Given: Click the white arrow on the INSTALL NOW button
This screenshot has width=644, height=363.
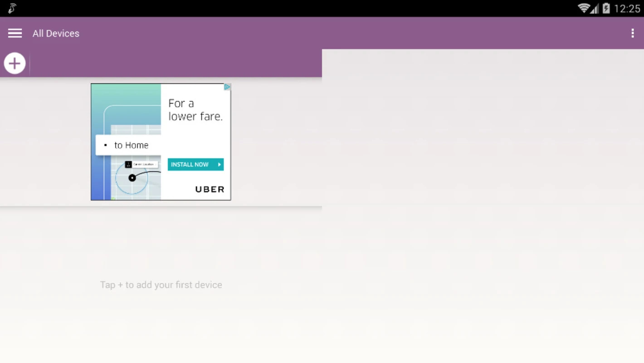Looking at the screenshot, I should [219, 164].
